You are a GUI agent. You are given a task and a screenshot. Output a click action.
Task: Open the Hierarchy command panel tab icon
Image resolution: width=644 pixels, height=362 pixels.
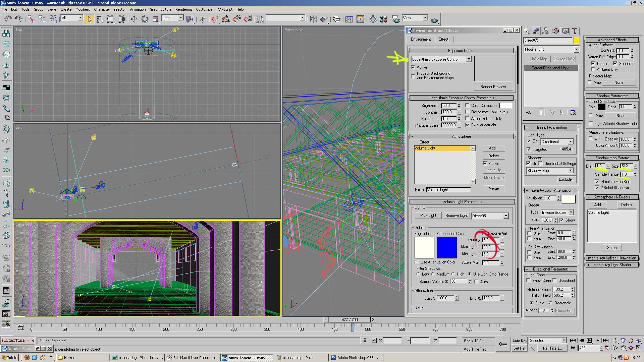[546, 31]
